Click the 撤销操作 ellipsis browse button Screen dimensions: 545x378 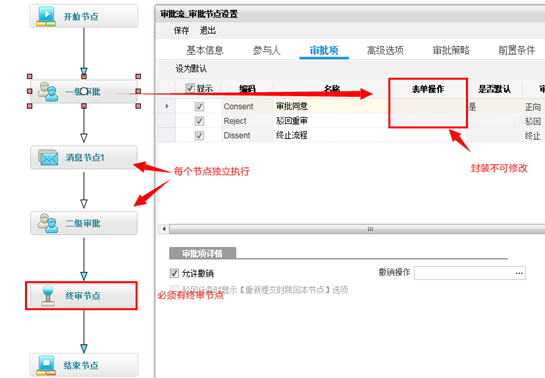pyautogui.click(x=519, y=273)
